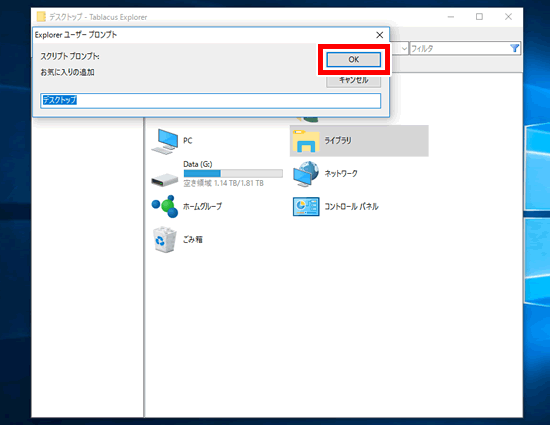Select the ホームグループ icon
Image resolution: width=550 pixels, height=425 pixels.
coord(165,207)
